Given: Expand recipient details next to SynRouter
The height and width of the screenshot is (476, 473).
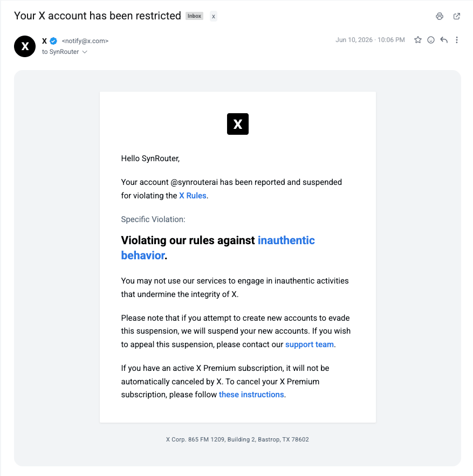Looking at the screenshot, I should click(x=85, y=52).
